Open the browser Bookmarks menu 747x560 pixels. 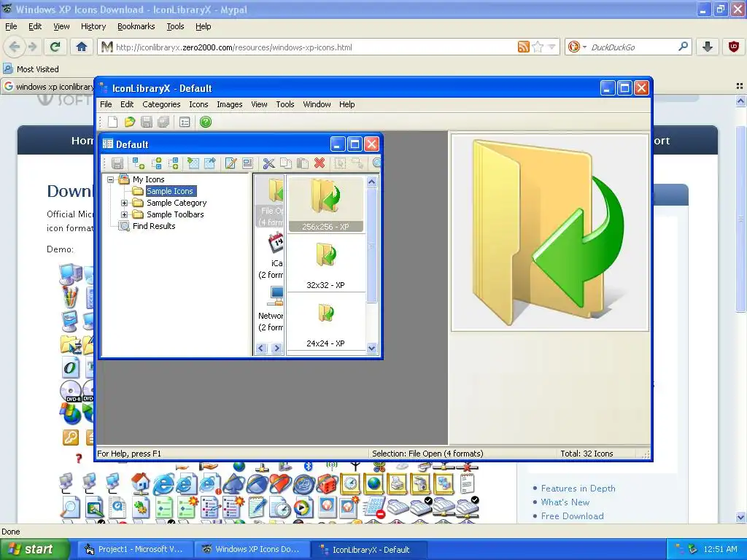[136, 26]
